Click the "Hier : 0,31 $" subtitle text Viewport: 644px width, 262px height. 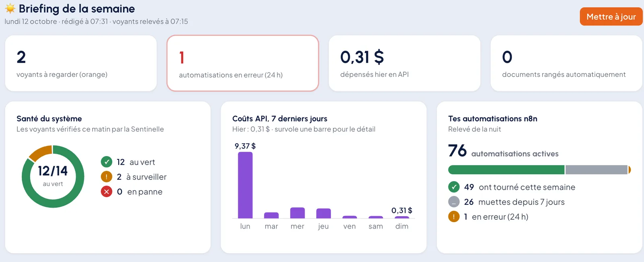(x=251, y=129)
